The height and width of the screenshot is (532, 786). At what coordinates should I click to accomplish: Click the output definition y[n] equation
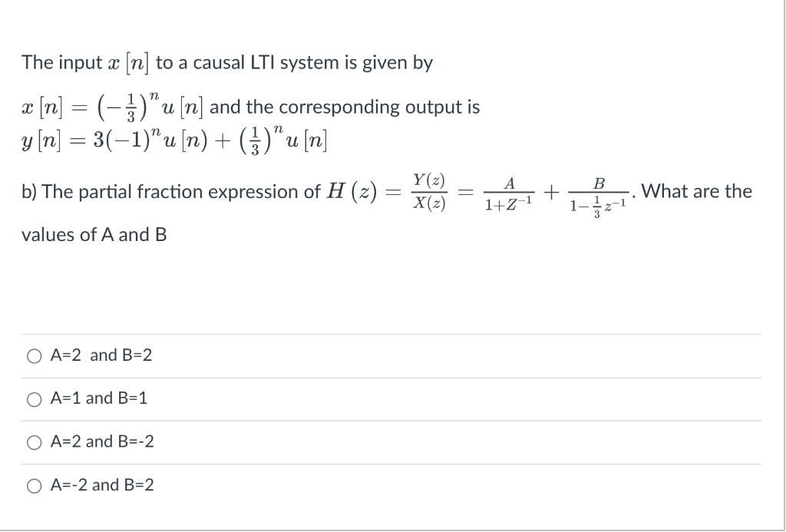tap(173, 140)
